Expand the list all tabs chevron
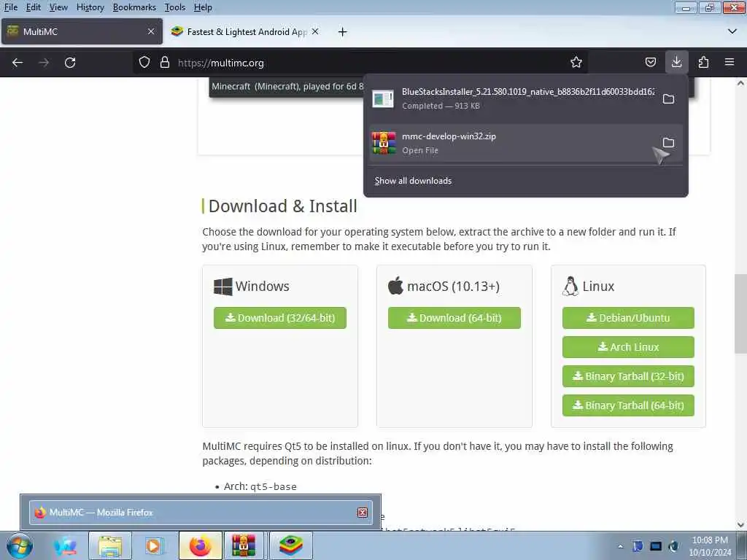The image size is (747, 560). (732, 31)
